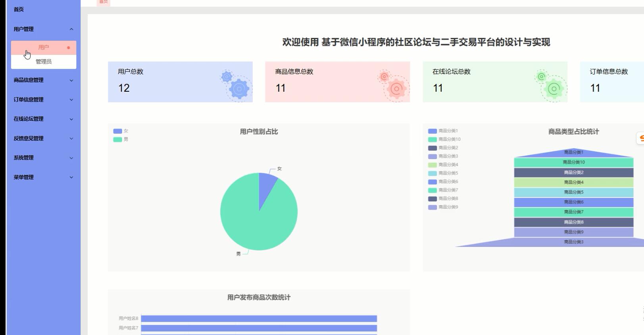This screenshot has height=335, width=644.
Task: Toggle legend 商品分类5 in funnel chart
Action: (x=443, y=173)
